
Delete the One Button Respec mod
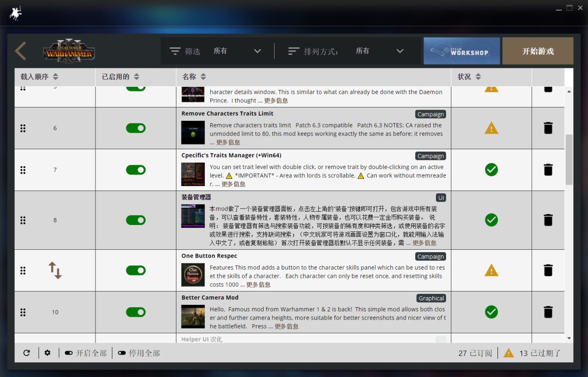coord(548,270)
